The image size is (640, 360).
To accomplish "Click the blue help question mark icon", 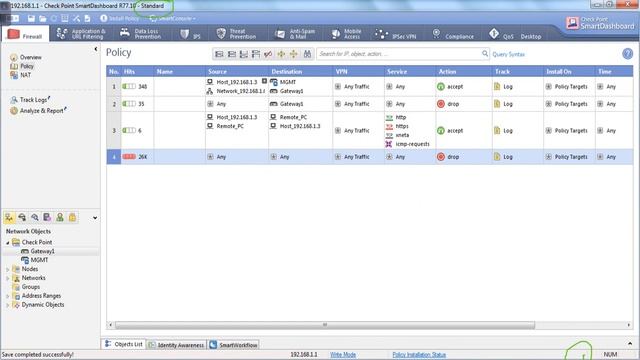I will pyautogui.click(x=627, y=53).
